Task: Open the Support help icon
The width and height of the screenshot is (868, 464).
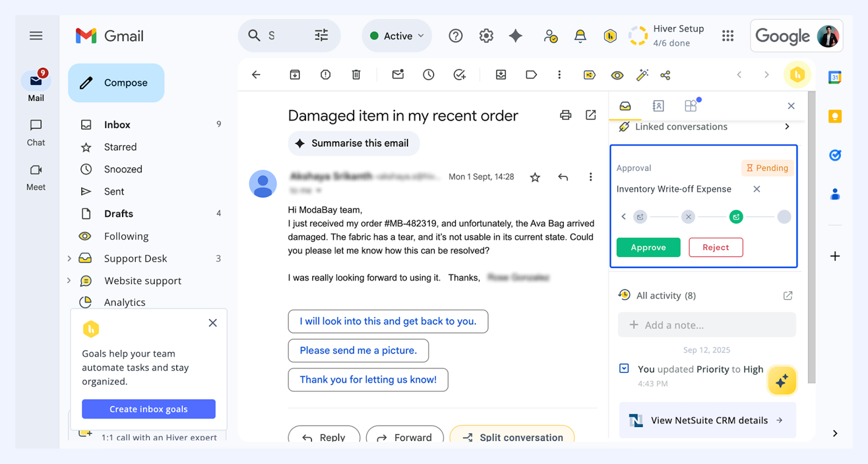Action: [x=456, y=36]
